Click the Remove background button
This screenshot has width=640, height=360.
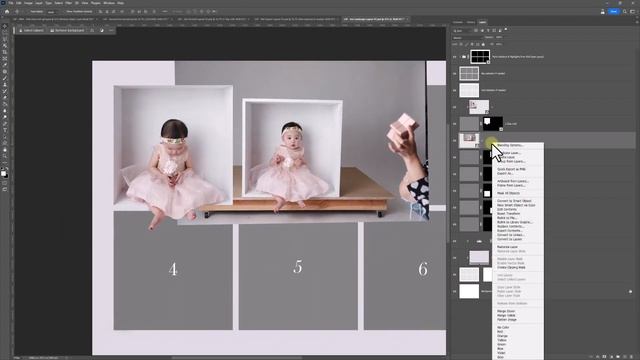click(67, 30)
